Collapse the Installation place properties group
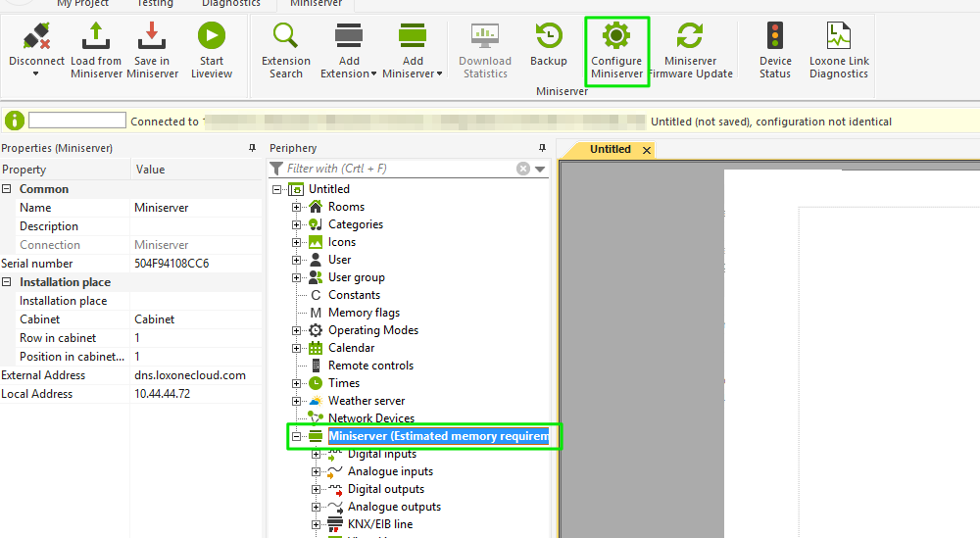 coord(6,282)
